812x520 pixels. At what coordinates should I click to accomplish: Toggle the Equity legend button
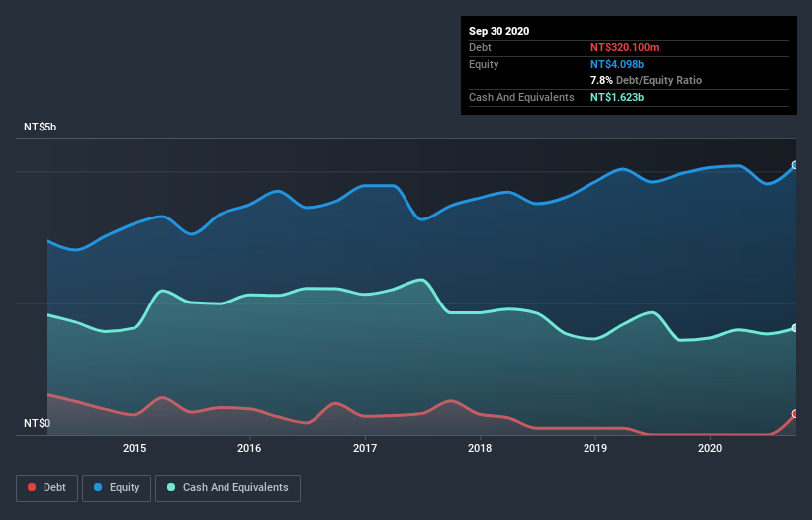117,488
